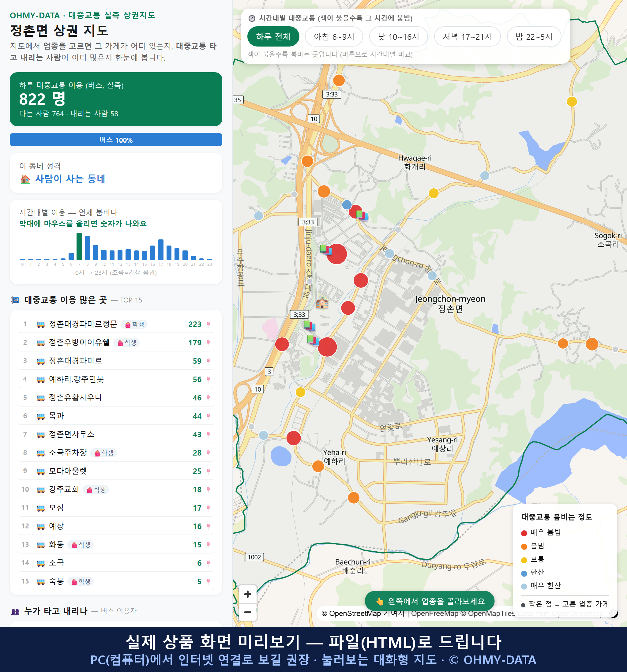Click 학생 tag on 정촌우방아이유쉘 row
This screenshot has height=672, width=627.
click(x=126, y=342)
